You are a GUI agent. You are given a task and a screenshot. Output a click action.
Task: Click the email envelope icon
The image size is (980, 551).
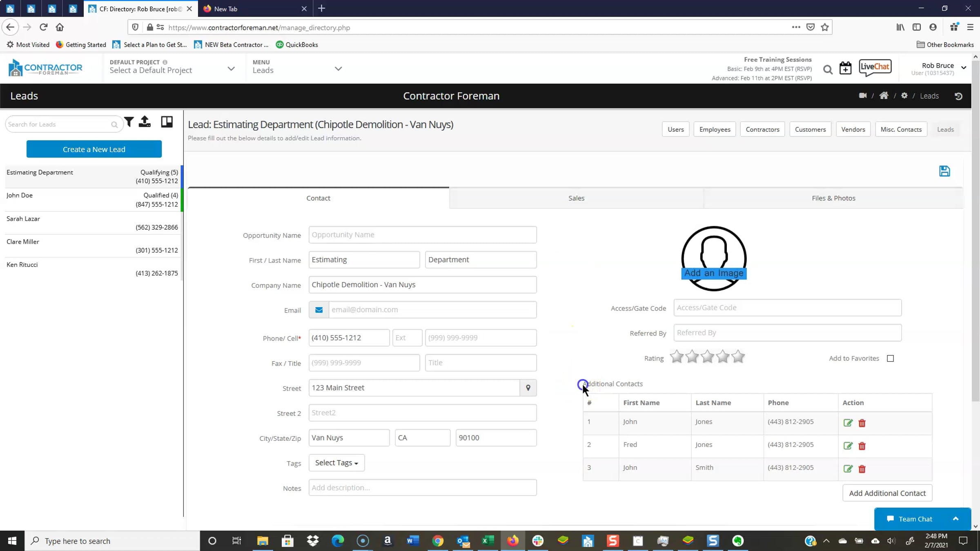(319, 310)
